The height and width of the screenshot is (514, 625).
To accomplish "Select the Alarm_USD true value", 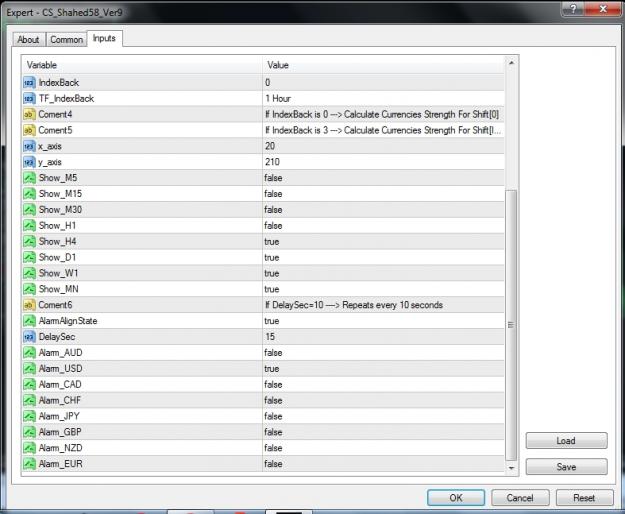I will [271, 369].
